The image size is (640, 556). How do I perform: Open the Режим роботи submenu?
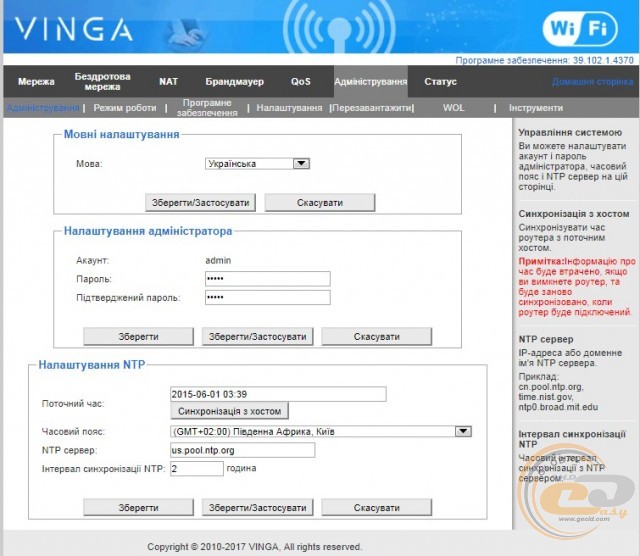124,108
